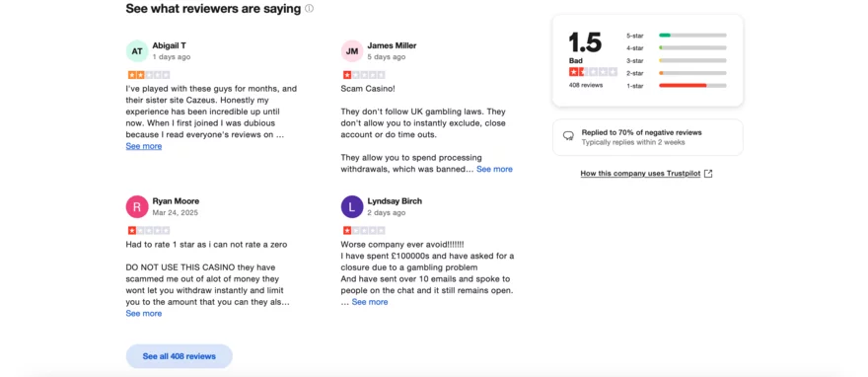
Task: Expand Abigail T's review with See more
Action: (x=143, y=146)
